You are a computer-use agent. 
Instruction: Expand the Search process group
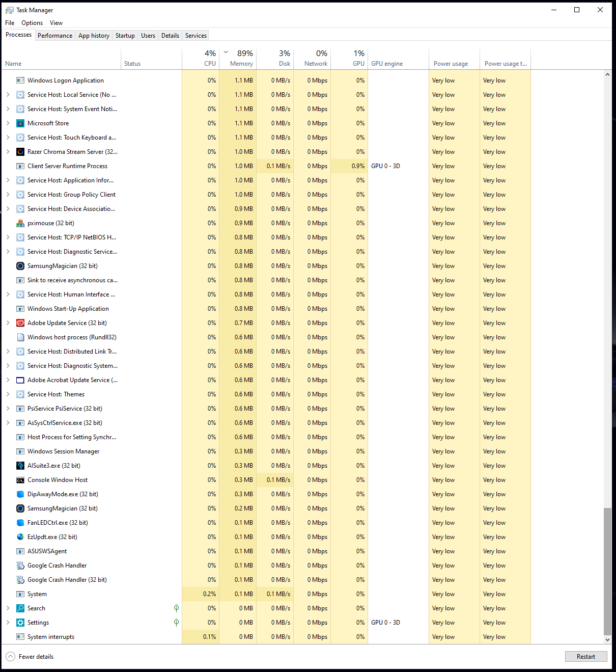tap(8, 608)
